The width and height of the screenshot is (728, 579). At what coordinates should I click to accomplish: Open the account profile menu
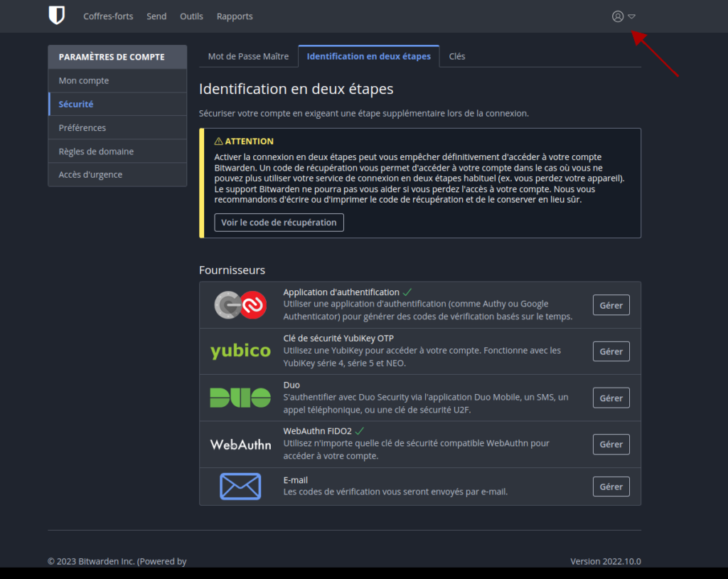(623, 16)
